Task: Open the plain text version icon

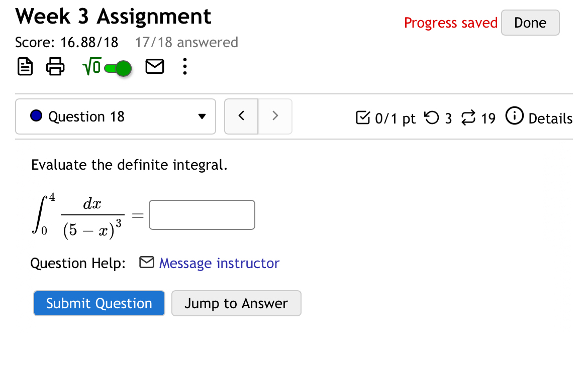Action: 25,66
